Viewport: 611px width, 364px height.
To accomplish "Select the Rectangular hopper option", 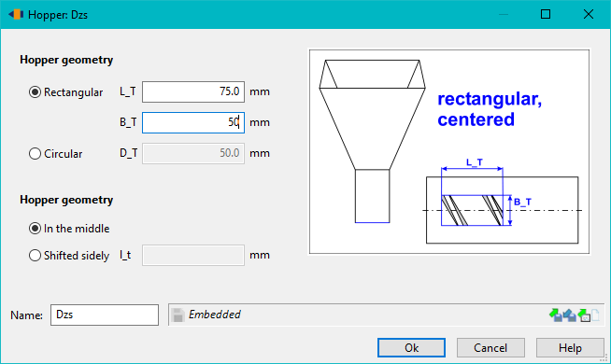I will (65, 92).
